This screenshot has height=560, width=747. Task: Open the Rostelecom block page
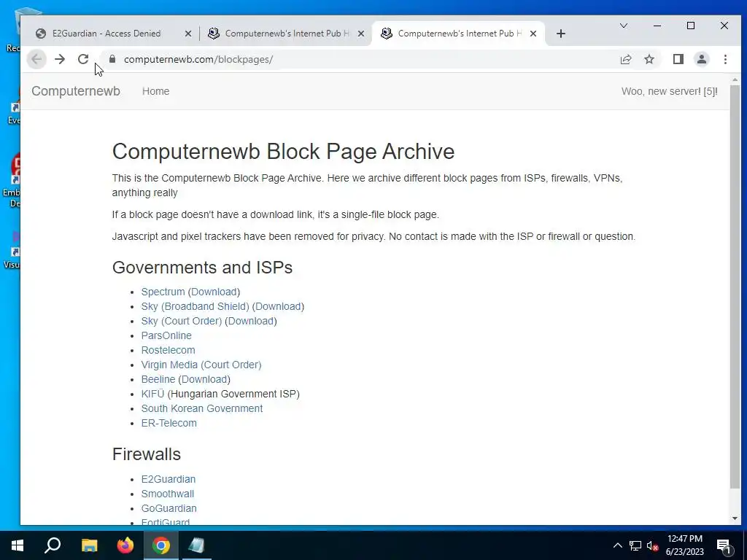169,351
